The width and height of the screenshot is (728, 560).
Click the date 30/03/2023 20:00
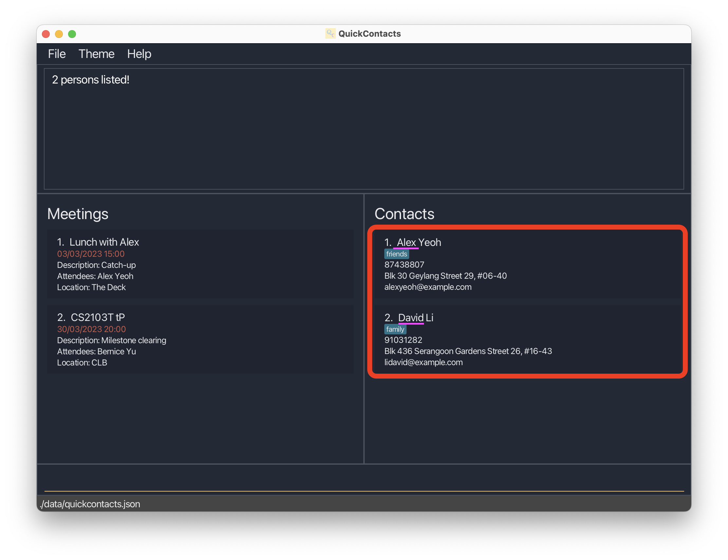[x=91, y=329]
